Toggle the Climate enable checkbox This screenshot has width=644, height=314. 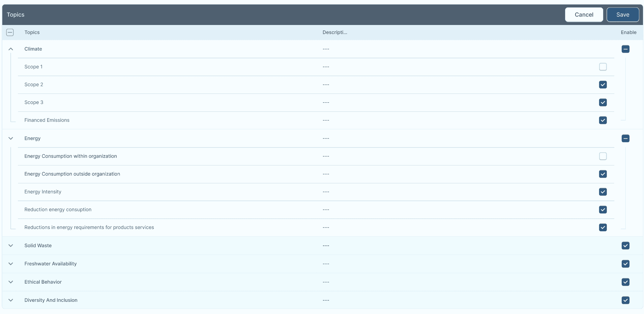tap(625, 49)
